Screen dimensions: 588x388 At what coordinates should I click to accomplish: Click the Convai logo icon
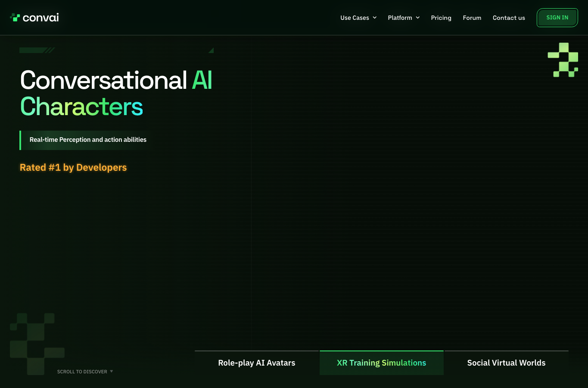15,18
